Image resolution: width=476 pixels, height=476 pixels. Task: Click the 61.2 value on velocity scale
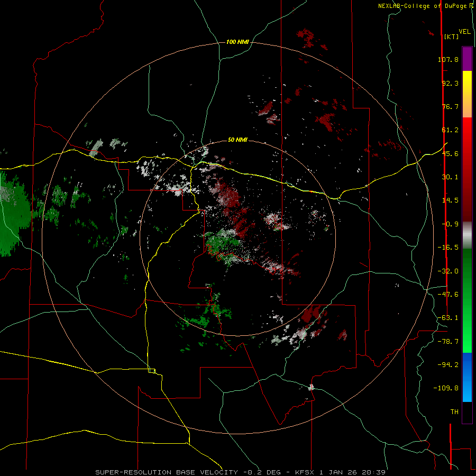click(450, 130)
